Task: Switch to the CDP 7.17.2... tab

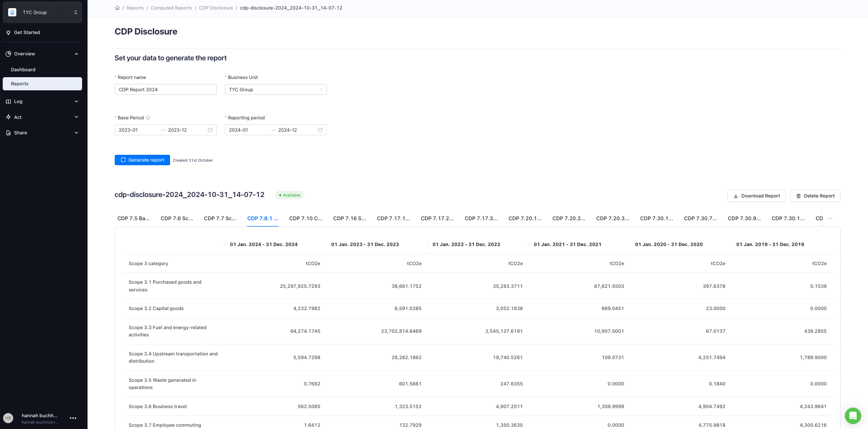Action: coord(437,218)
